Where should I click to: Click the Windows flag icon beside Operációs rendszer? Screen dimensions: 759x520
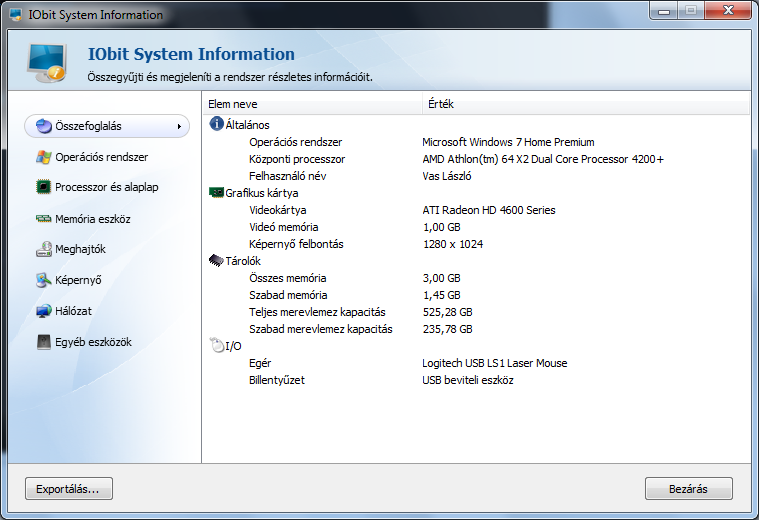[44, 157]
